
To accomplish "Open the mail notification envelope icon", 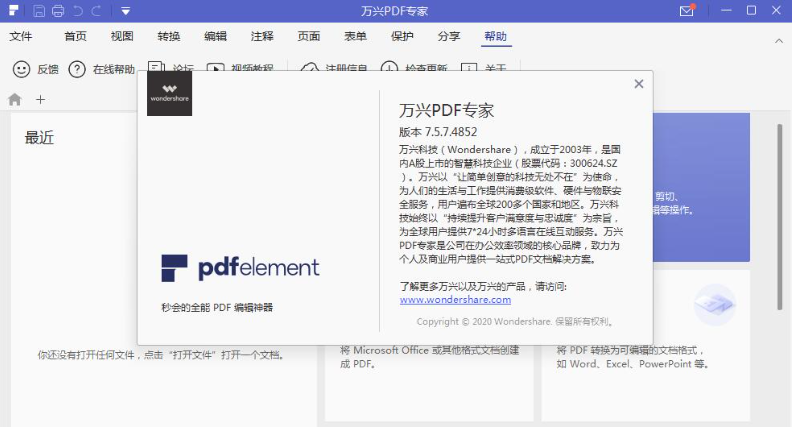I will click(687, 10).
